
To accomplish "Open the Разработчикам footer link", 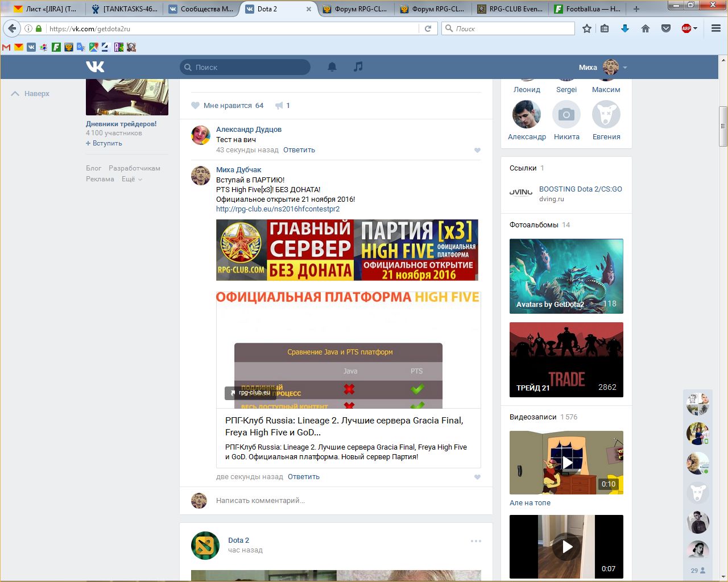I will 134,168.
